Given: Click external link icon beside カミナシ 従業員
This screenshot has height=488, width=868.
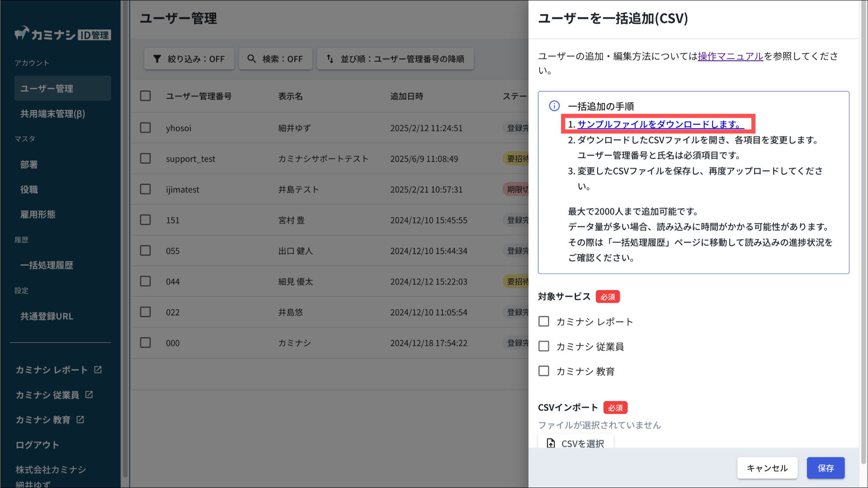Looking at the screenshot, I should tap(89, 395).
